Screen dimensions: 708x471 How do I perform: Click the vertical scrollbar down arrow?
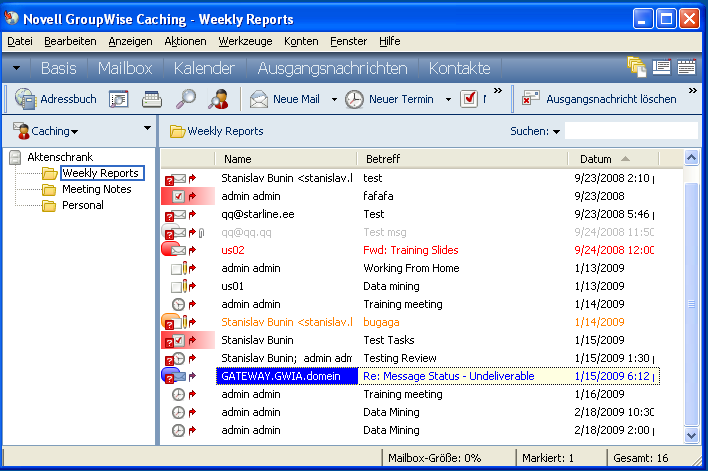691,436
